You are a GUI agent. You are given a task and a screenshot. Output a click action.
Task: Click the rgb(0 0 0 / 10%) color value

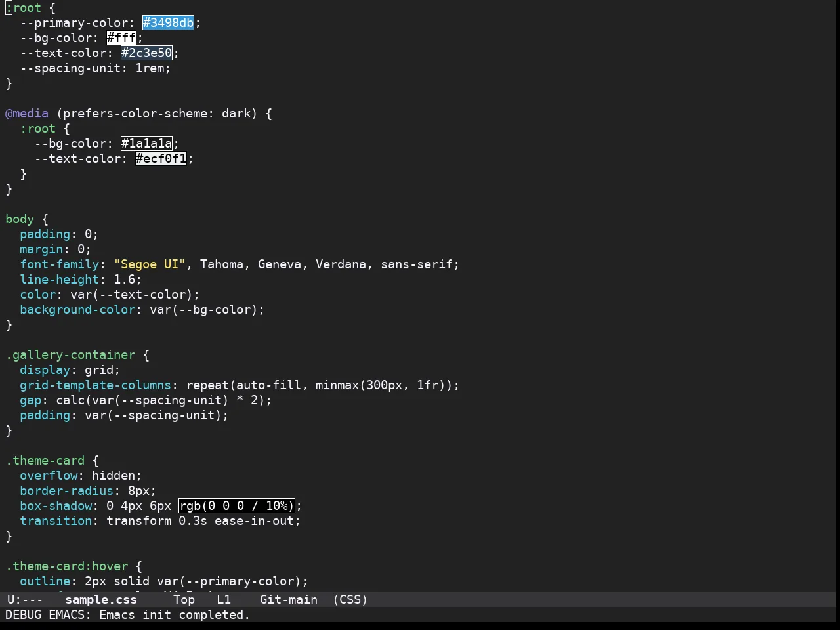[x=237, y=506]
